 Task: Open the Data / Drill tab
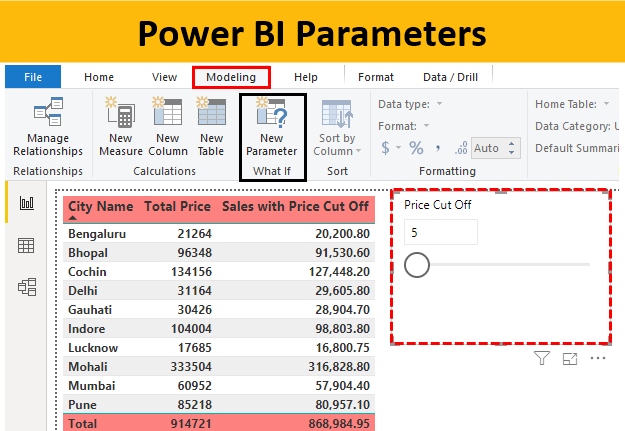(450, 77)
